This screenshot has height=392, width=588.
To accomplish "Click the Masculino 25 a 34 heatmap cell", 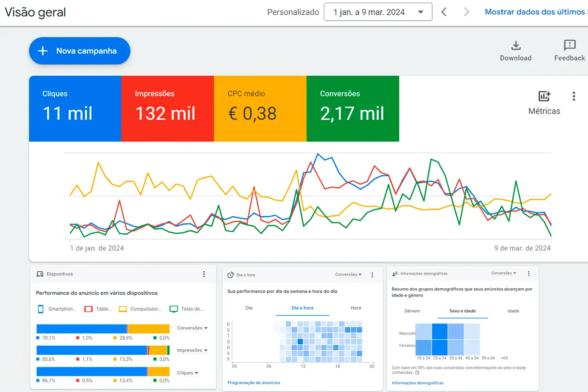I will tap(440, 331).
